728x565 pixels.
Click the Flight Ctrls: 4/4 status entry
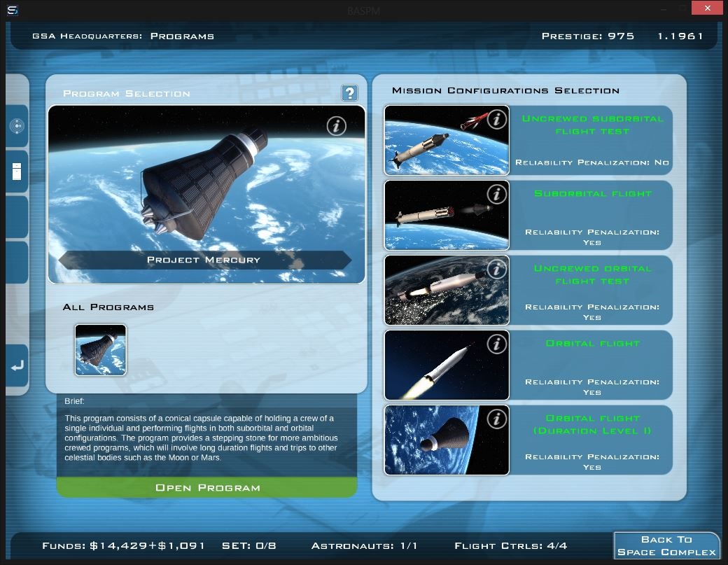pyautogui.click(x=511, y=545)
